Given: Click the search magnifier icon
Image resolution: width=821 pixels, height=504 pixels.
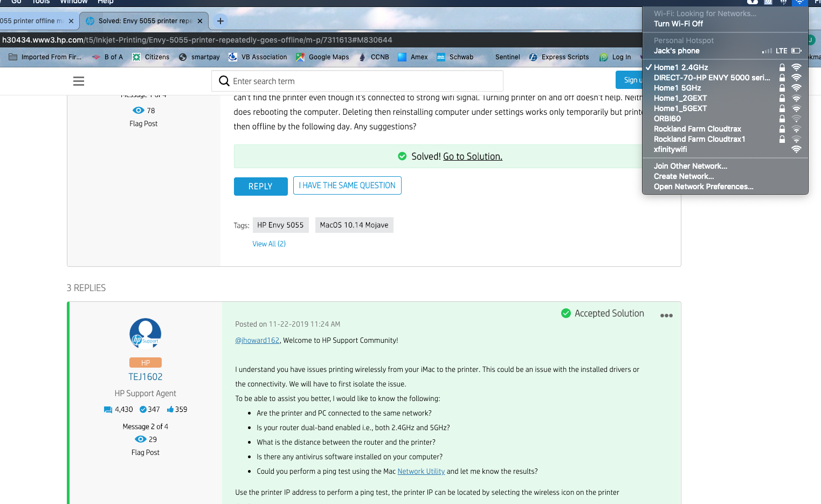Looking at the screenshot, I should click(224, 81).
